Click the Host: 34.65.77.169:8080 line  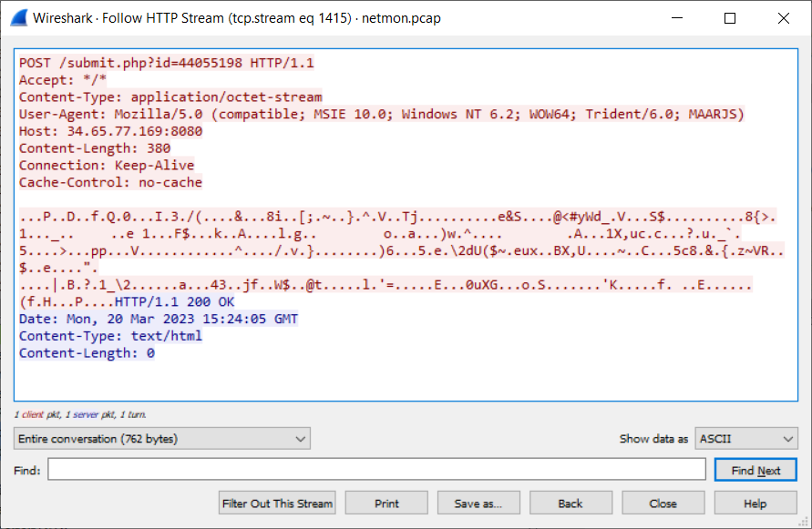pyautogui.click(x=111, y=131)
